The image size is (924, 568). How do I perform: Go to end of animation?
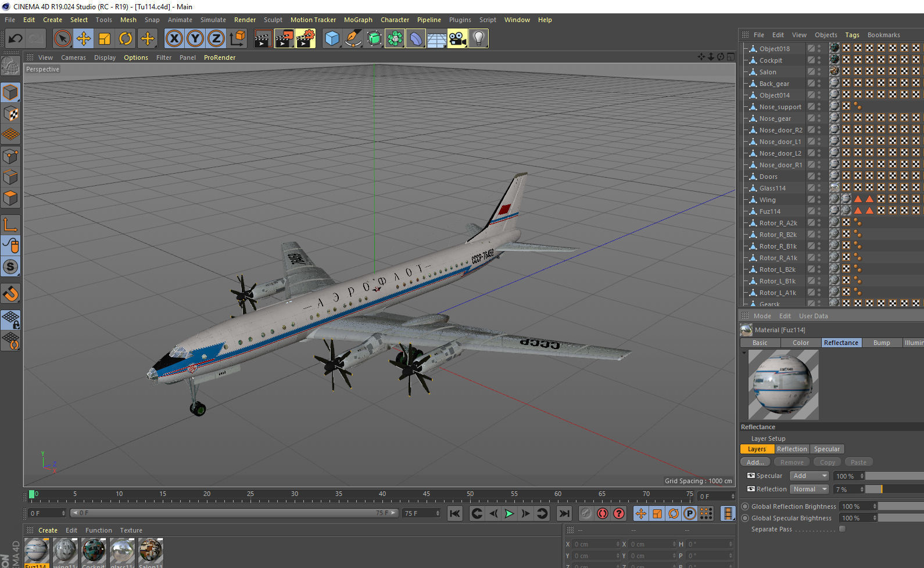point(564,513)
